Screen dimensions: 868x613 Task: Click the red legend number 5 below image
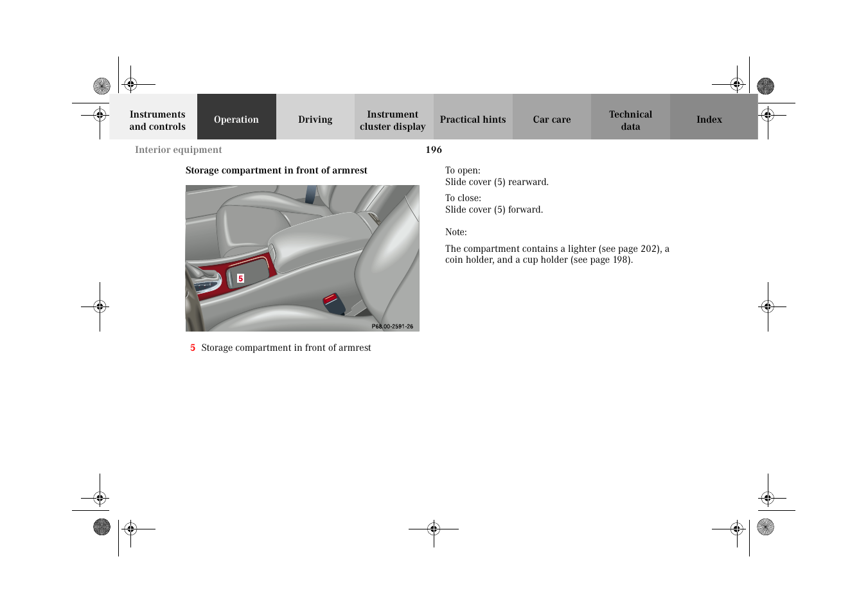pyautogui.click(x=193, y=348)
